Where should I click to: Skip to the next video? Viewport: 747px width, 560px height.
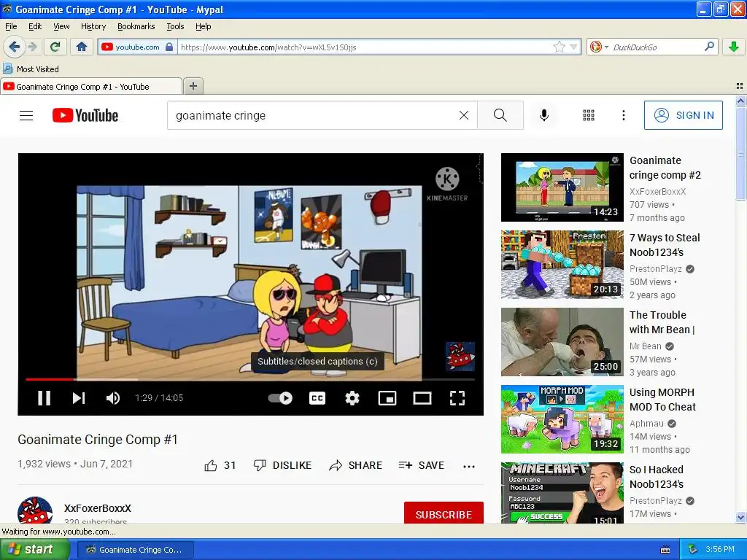79,398
